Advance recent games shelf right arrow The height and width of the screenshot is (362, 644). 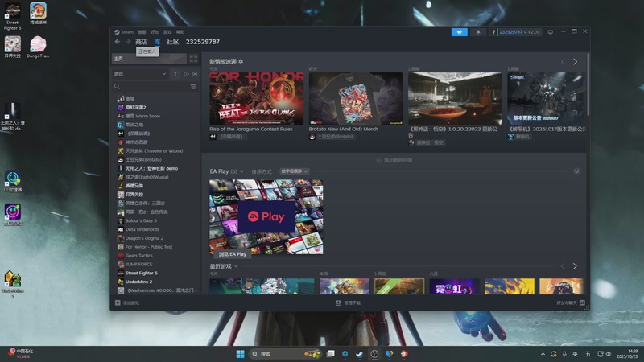pyautogui.click(x=575, y=266)
